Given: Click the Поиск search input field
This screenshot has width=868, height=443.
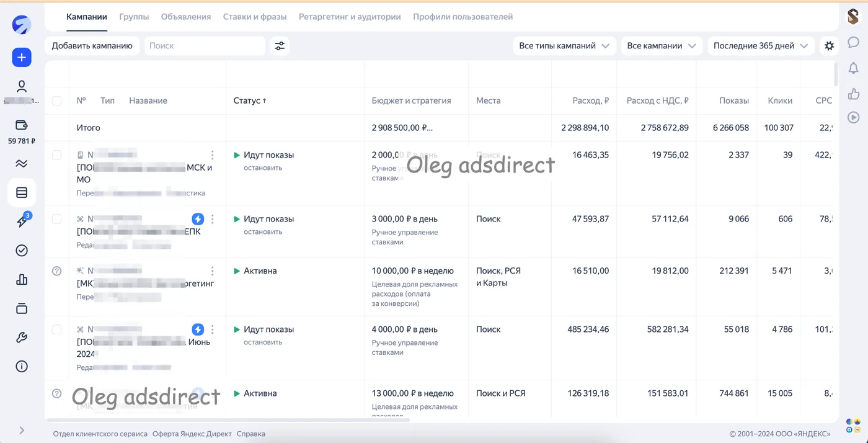Looking at the screenshot, I should (x=205, y=45).
